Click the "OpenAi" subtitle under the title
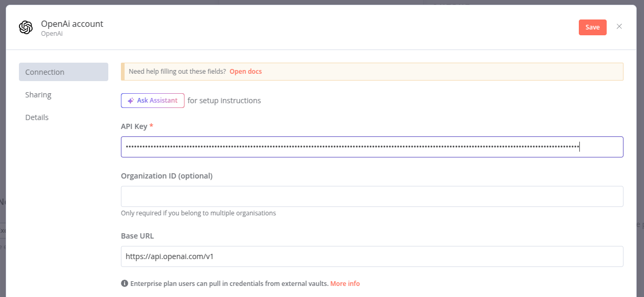The image size is (644, 297). click(52, 34)
